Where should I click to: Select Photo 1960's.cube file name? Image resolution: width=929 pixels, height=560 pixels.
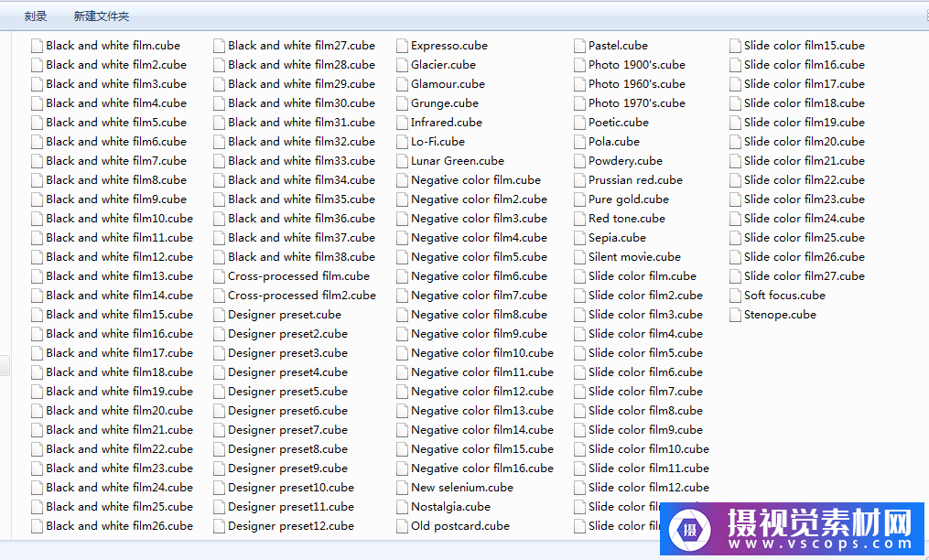click(x=636, y=84)
